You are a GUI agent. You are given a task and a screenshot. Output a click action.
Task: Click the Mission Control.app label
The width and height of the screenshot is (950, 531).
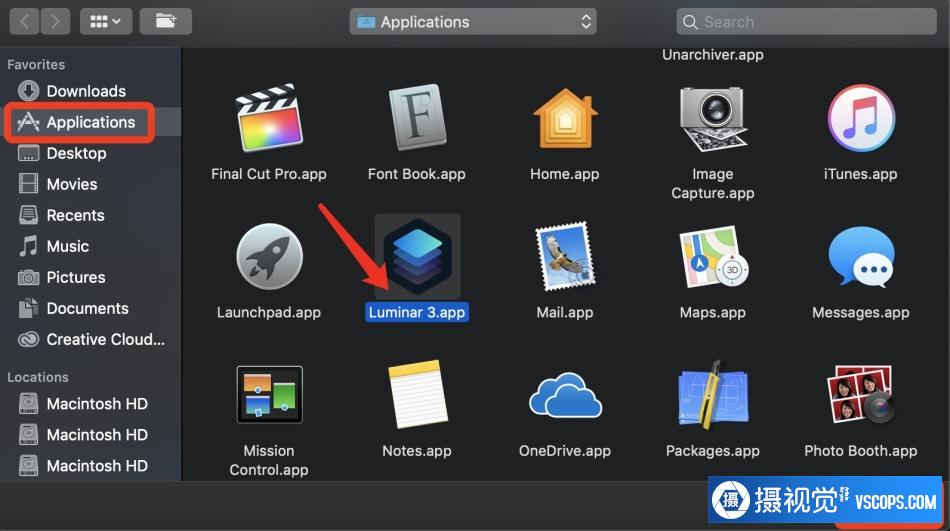pos(269,460)
